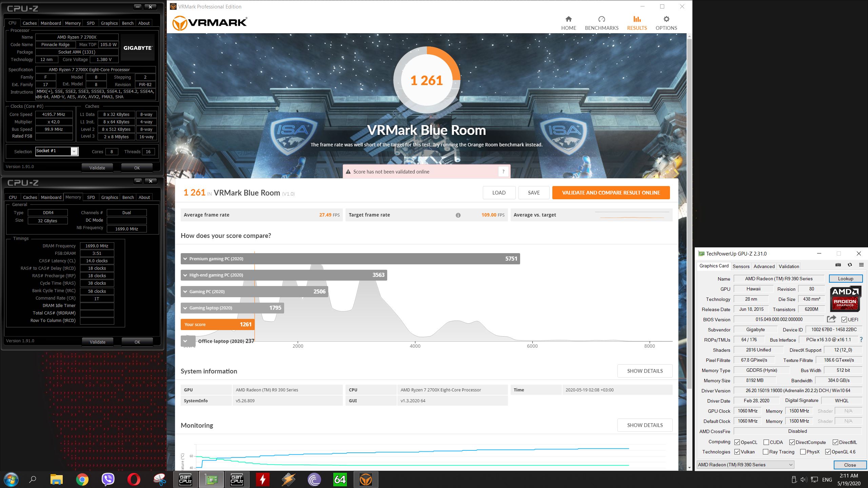Toggle OpenGL 4.6 checkbox
868x488 pixels.
coord(828,452)
